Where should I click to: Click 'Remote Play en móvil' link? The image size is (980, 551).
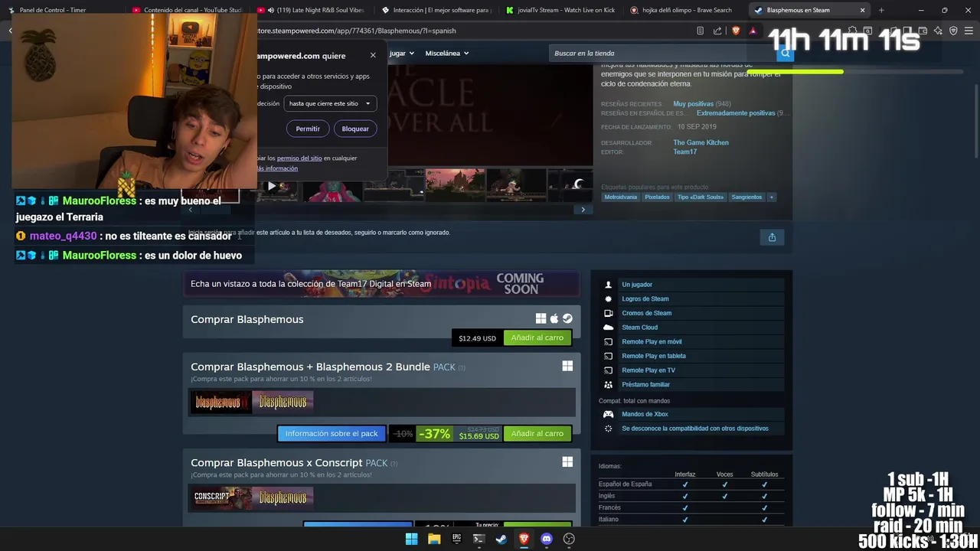[652, 342]
